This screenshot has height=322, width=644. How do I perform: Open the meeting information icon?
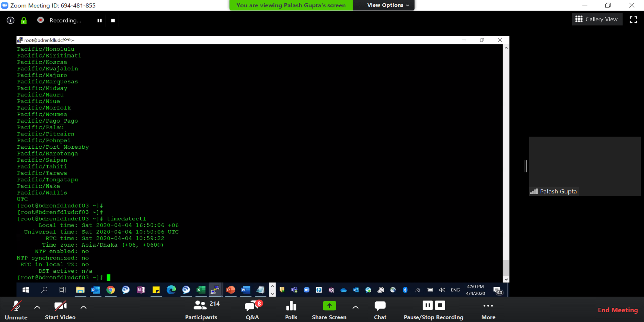point(11,20)
